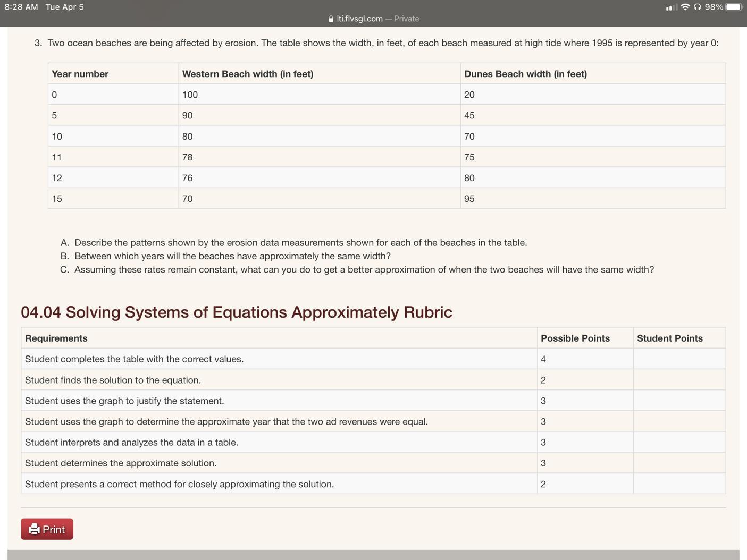Click Dunes Beach width value 75
747x560 pixels.
(x=469, y=157)
